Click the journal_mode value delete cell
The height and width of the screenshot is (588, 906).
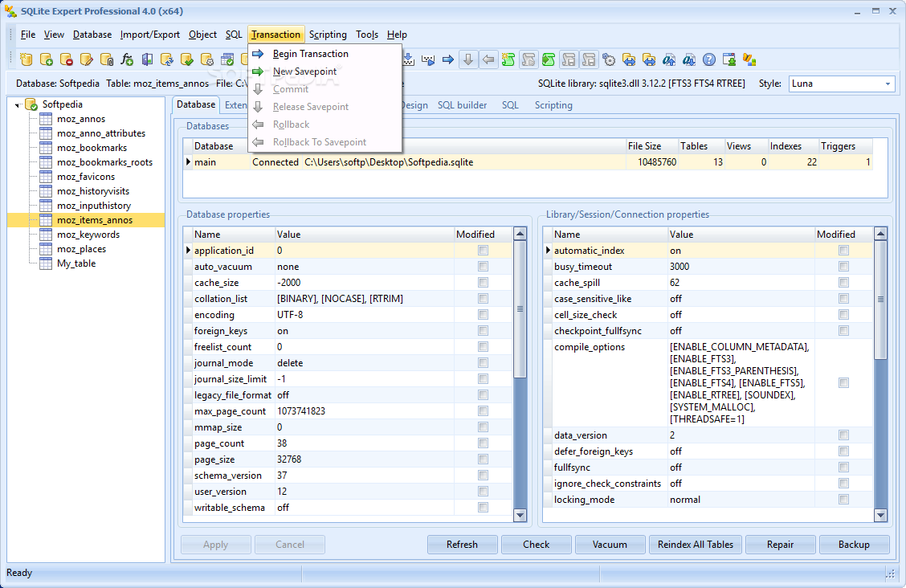tap(365, 363)
